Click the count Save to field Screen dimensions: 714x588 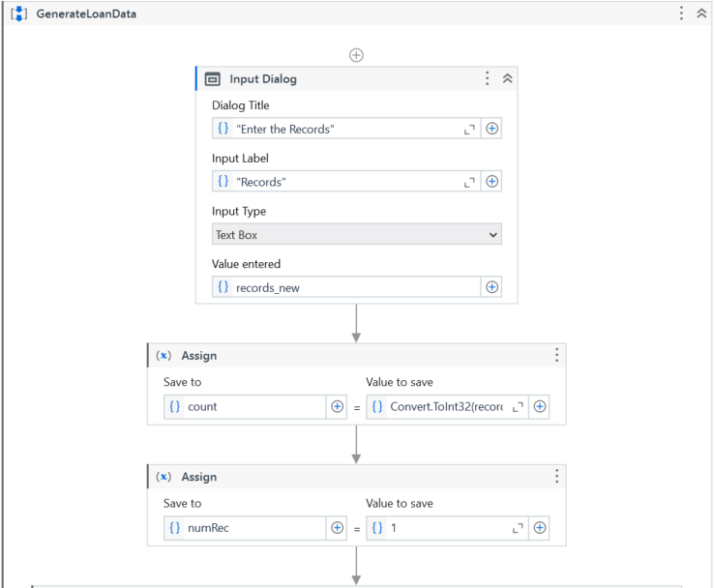tap(247, 407)
